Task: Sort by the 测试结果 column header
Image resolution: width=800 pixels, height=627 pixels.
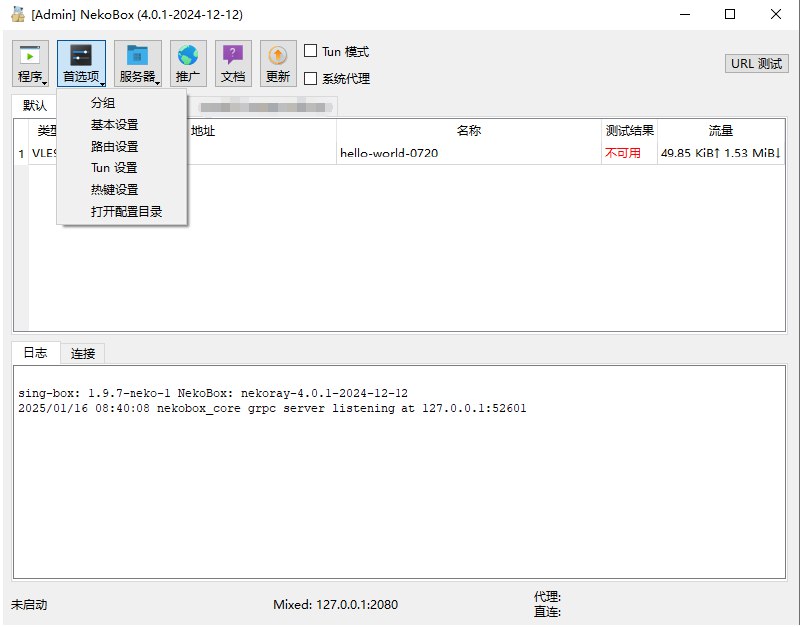Action: pos(630,131)
